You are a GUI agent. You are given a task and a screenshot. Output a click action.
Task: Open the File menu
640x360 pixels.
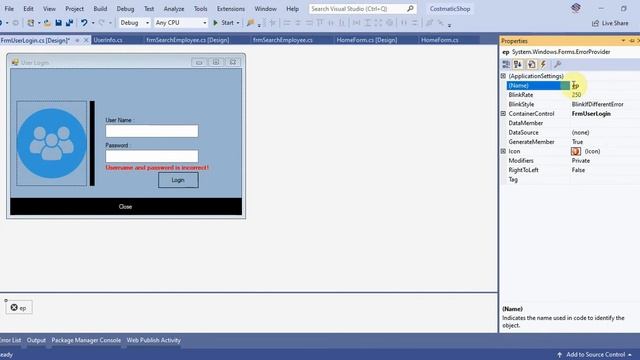(9, 9)
